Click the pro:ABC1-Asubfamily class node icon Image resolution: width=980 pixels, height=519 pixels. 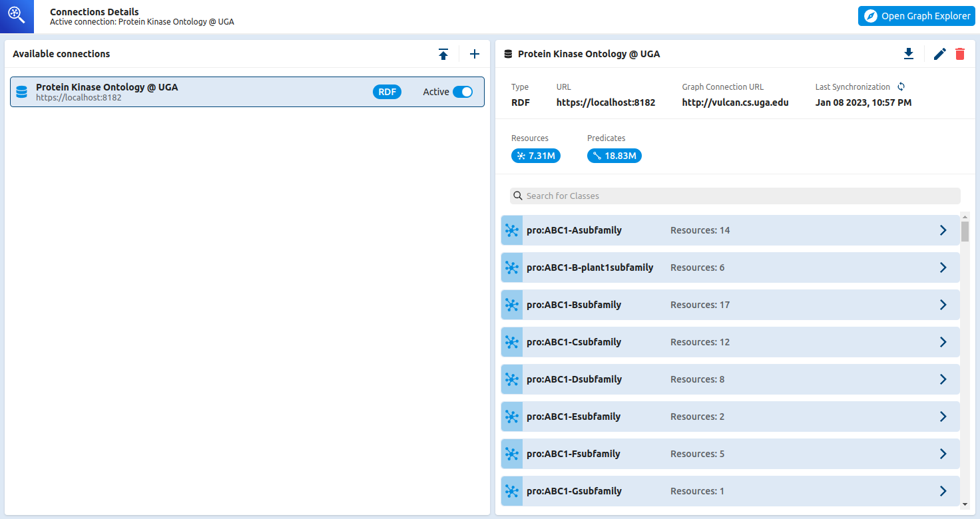pos(511,230)
